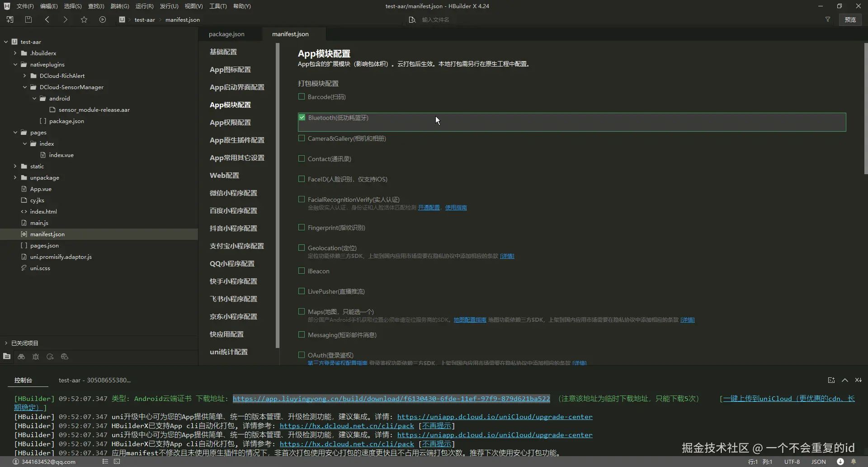Open the 发行(U) menu
Image resolution: width=868 pixels, height=467 pixels.
[169, 6]
